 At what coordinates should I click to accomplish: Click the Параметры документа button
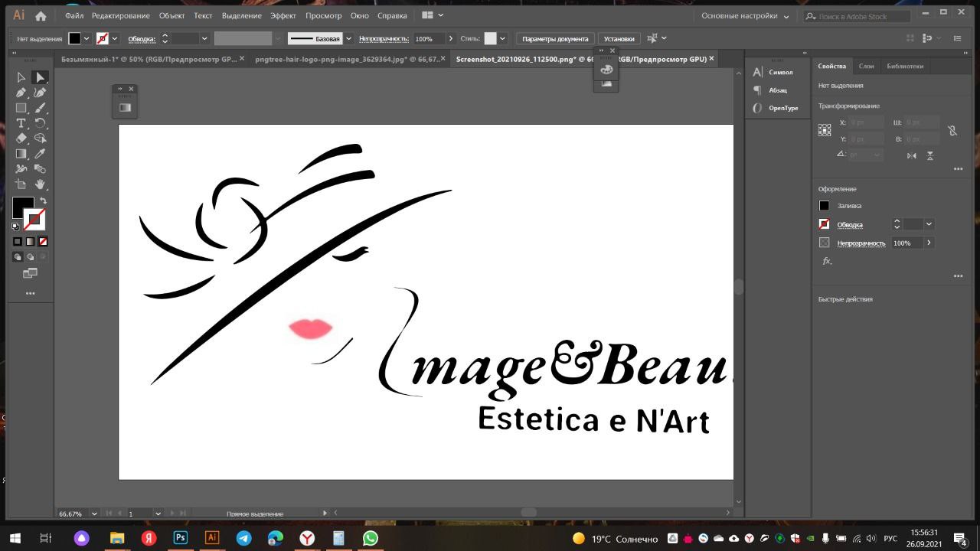[555, 39]
